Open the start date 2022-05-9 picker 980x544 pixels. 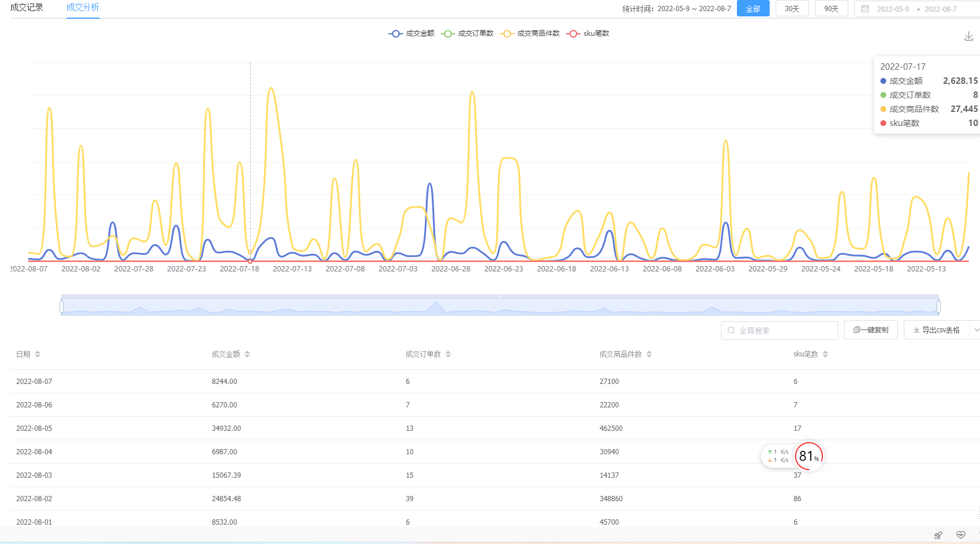tap(893, 9)
